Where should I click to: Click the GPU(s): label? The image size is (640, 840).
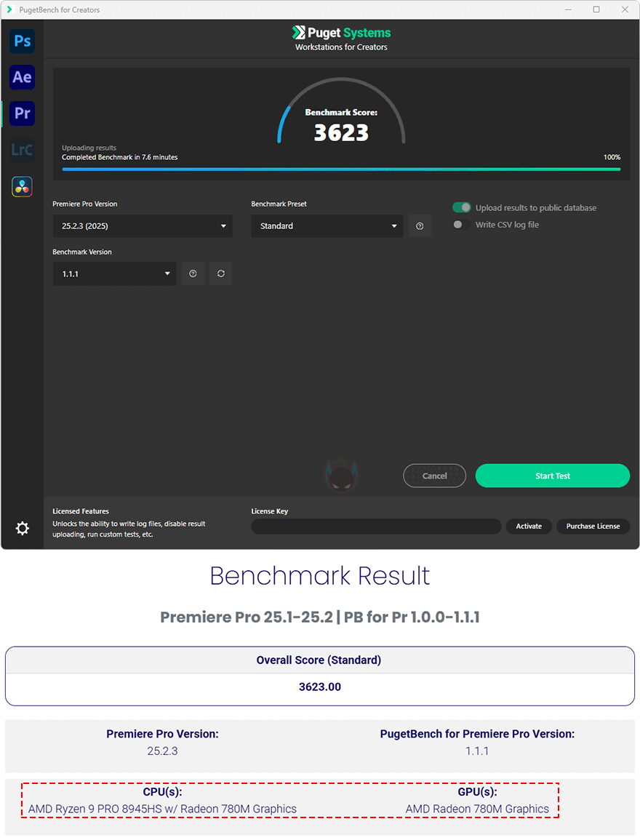click(477, 792)
